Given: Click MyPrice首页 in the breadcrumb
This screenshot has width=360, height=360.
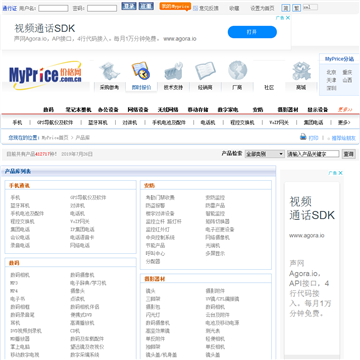Looking at the screenshot, I should 55,138.
